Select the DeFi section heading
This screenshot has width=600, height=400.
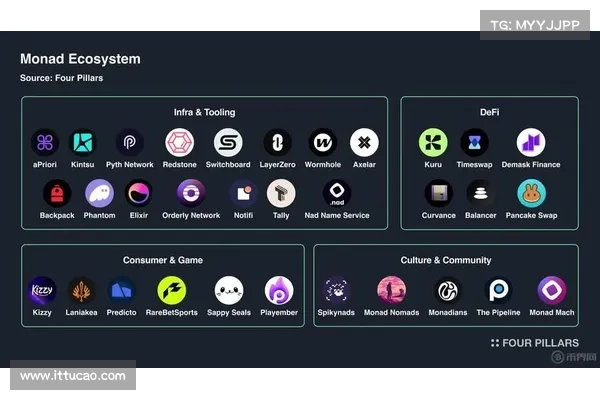(489, 113)
